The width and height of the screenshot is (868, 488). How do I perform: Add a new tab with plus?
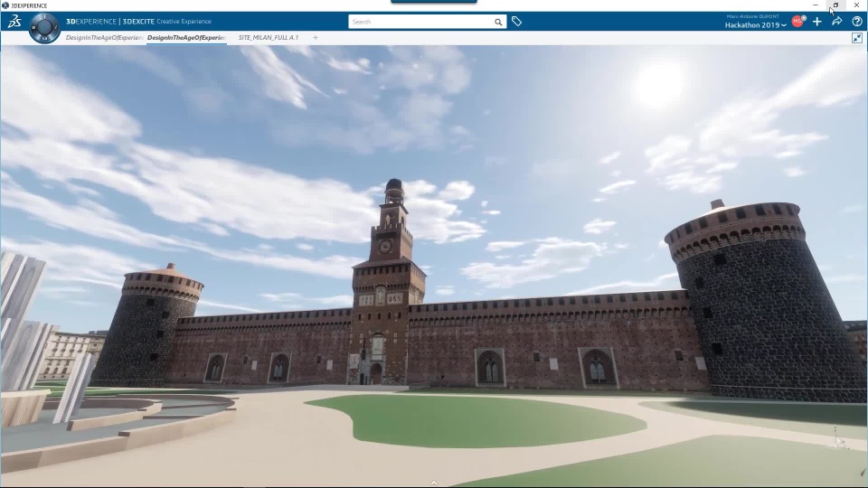[x=316, y=38]
